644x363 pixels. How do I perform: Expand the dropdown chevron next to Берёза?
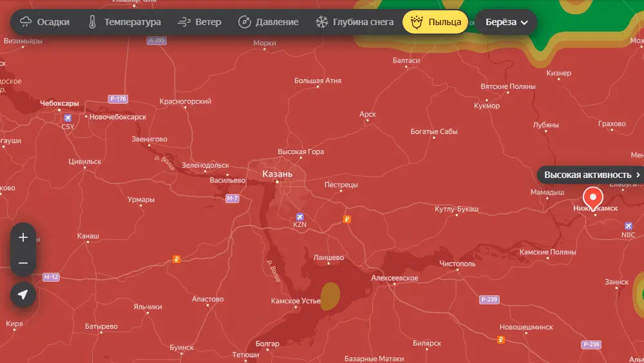524,23
